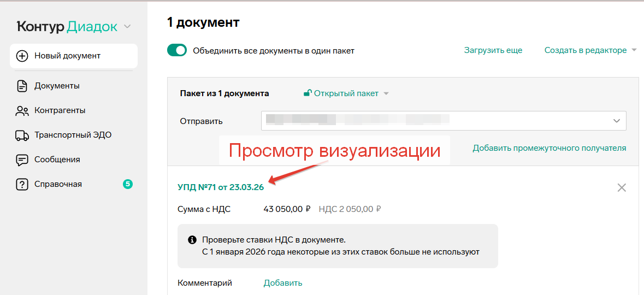Toggle Объединить все документы в один пакет
The image size is (644, 295).
(x=177, y=51)
